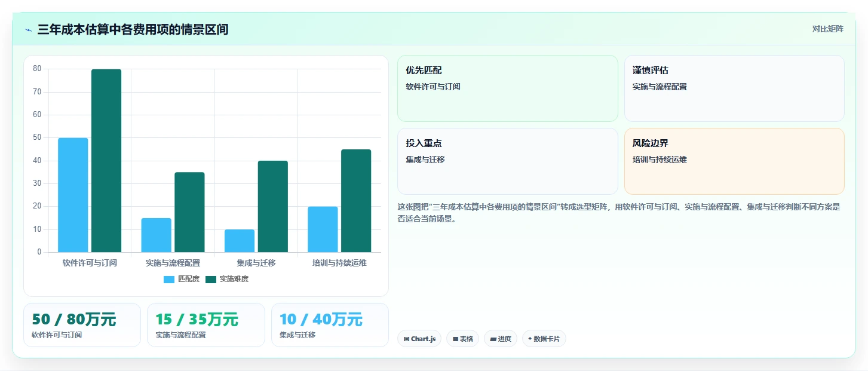This screenshot has width=868, height=371.
Task: Open the 谨慎评估 matrix card
Action: 734,88
